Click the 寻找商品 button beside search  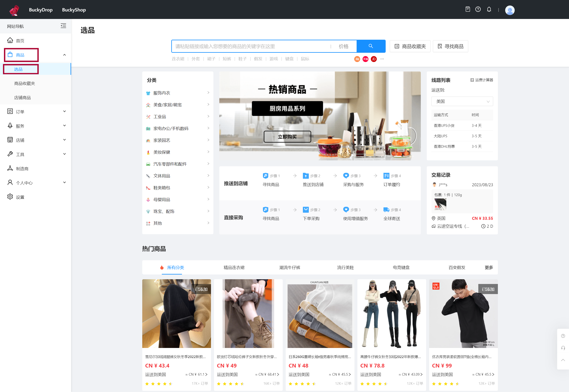coord(450,46)
